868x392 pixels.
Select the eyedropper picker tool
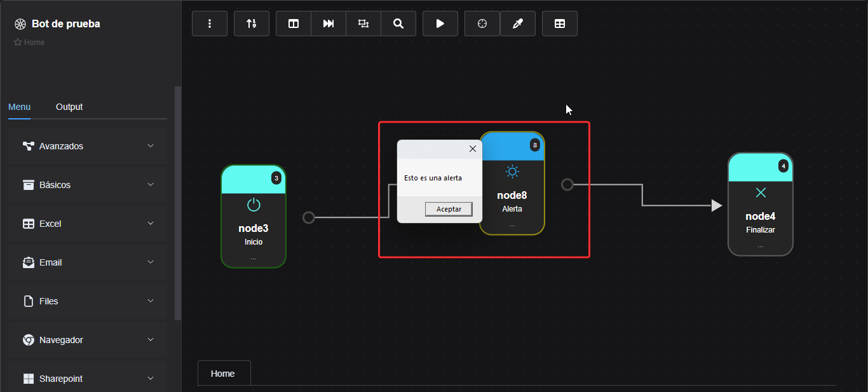coord(518,24)
